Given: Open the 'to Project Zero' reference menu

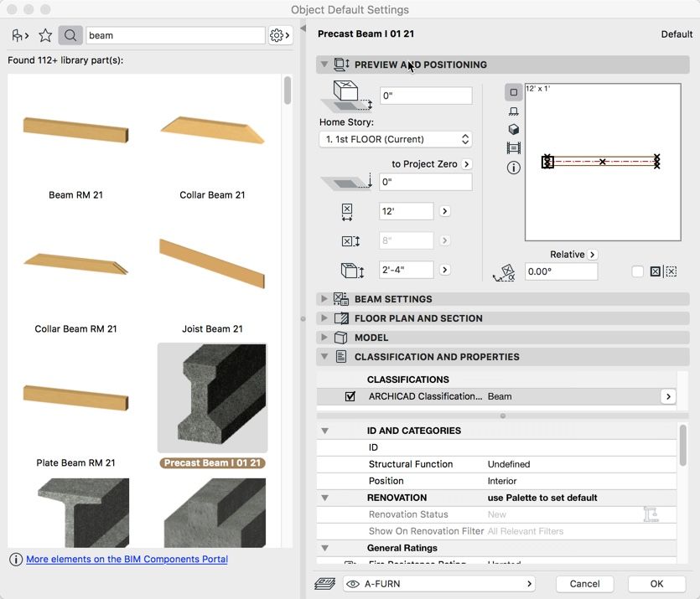Looking at the screenshot, I should (466, 164).
